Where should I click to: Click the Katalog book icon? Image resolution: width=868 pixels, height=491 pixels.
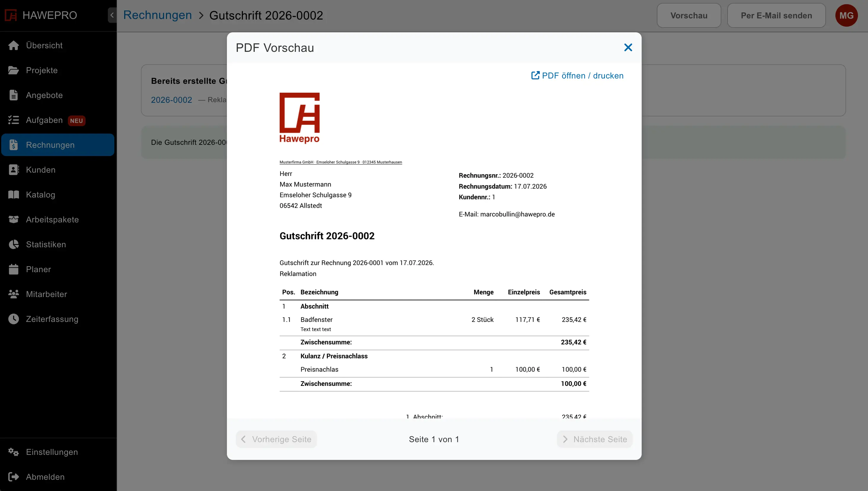[x=14, y=195]
